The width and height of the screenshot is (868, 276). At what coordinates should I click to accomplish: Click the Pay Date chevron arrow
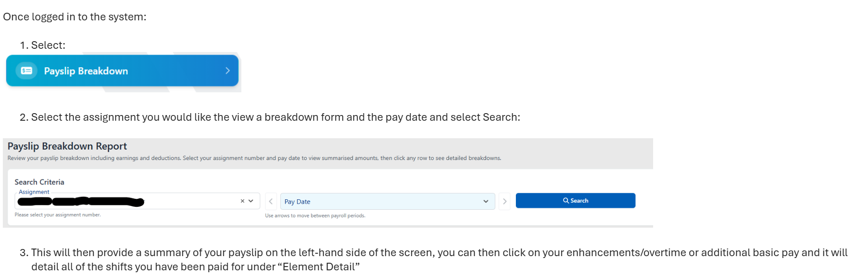[486, 201]
